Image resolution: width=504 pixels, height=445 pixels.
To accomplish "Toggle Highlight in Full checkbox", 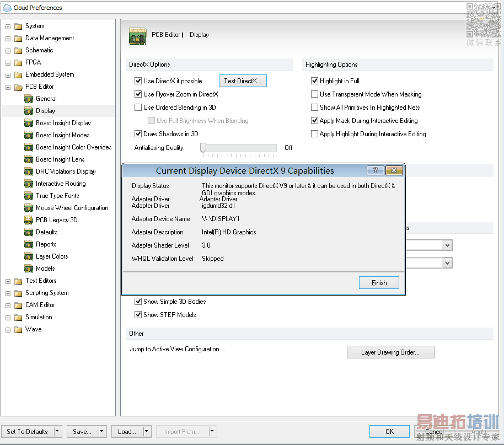I will [x=315, y=81].
